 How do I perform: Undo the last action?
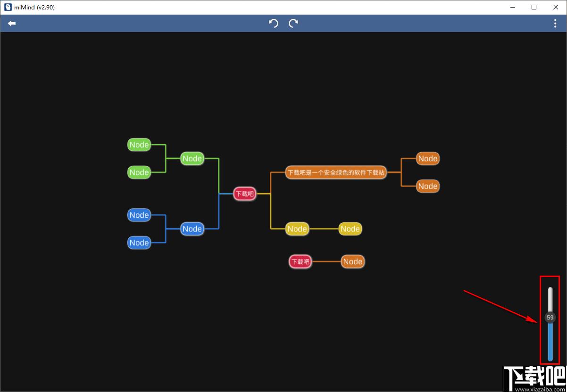pyautogui.click(x=274, y=23)
